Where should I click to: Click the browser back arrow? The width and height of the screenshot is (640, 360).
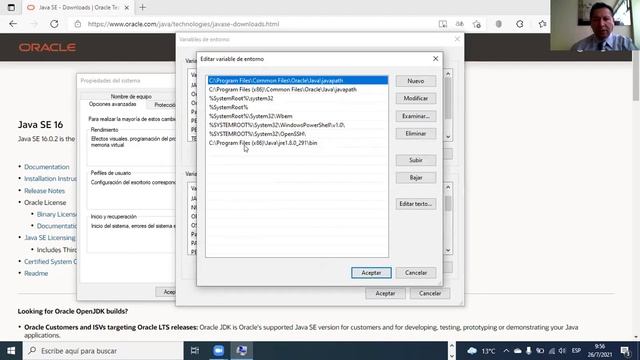[13, 24]
